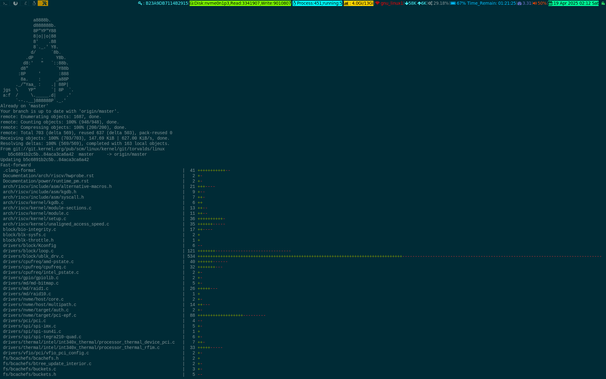
Task: Click drivers/nvme/host/core.c file name
Action: click(x=33, y=299)
